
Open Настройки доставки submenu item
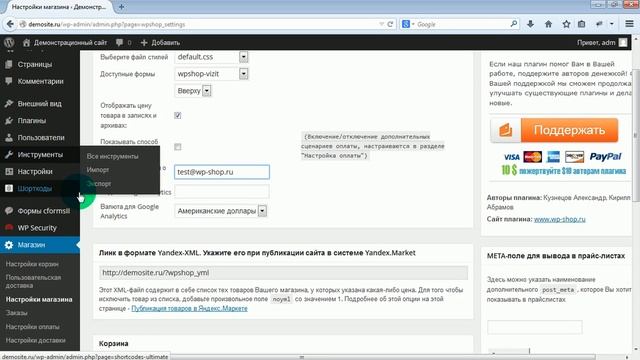coord(35,340)
